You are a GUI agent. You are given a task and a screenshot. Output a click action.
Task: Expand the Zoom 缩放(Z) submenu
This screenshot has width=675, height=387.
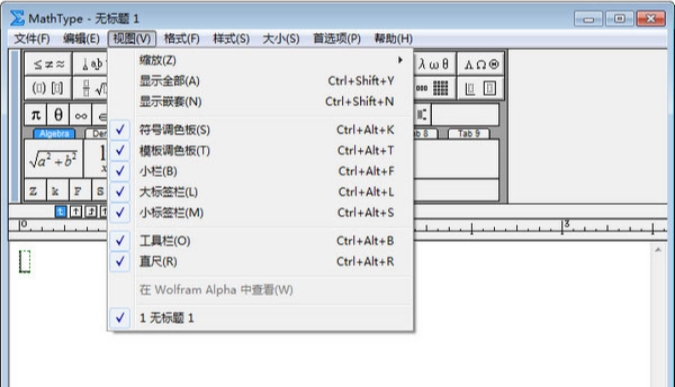261,60
